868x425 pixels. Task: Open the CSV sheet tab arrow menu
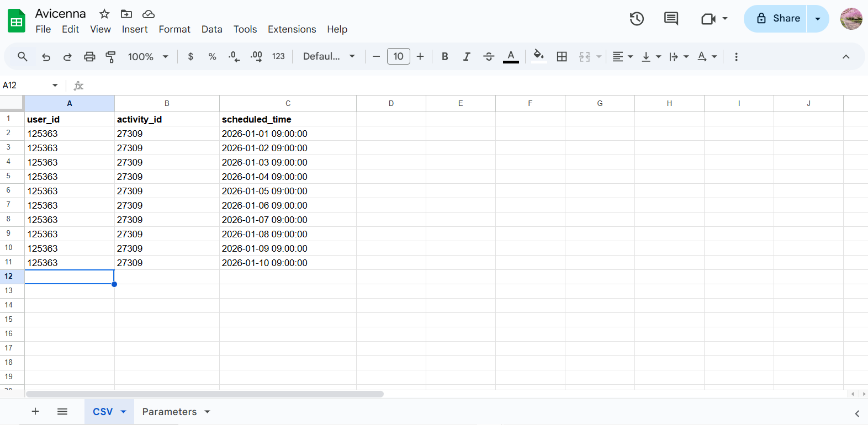tap(124, 412)
